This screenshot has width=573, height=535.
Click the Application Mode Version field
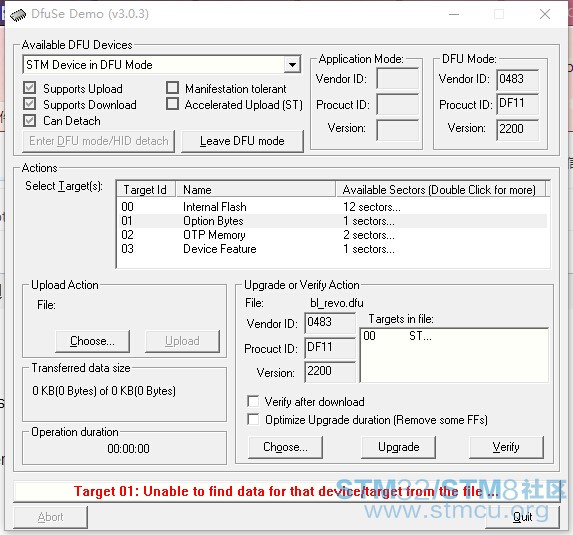[x=398, y=130]
